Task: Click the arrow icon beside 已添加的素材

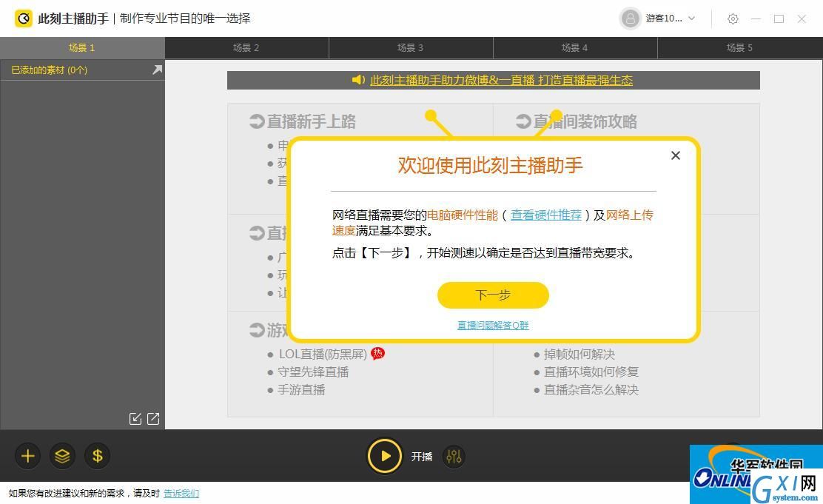Action: [x=157, y=70]
